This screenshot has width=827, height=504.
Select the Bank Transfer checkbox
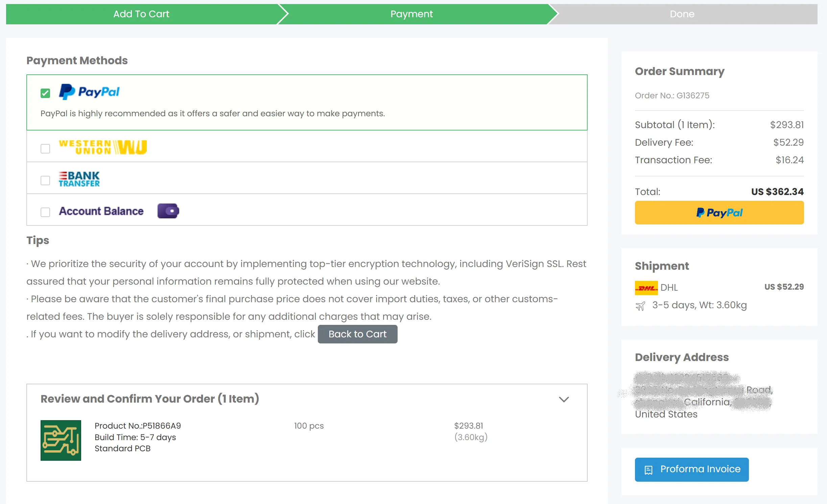click(x=45, y=181)
